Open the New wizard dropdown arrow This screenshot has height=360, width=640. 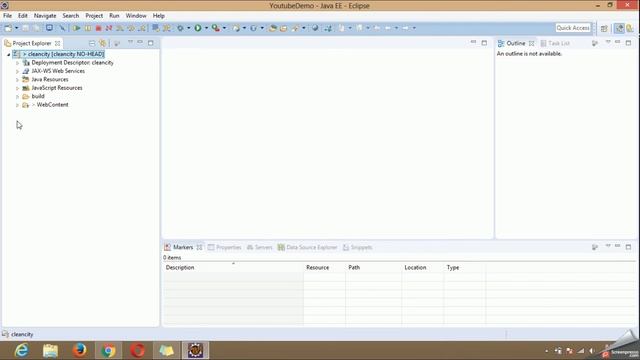[x=17, y=28]
